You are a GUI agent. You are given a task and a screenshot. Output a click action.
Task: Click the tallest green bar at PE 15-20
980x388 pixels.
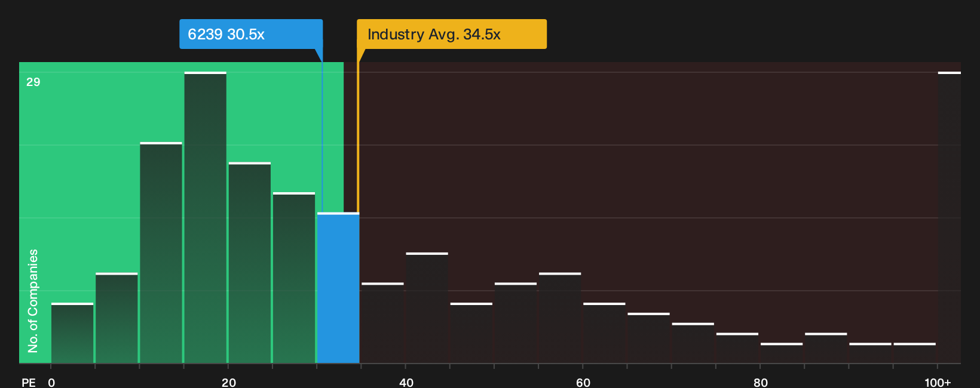[206, 217]
